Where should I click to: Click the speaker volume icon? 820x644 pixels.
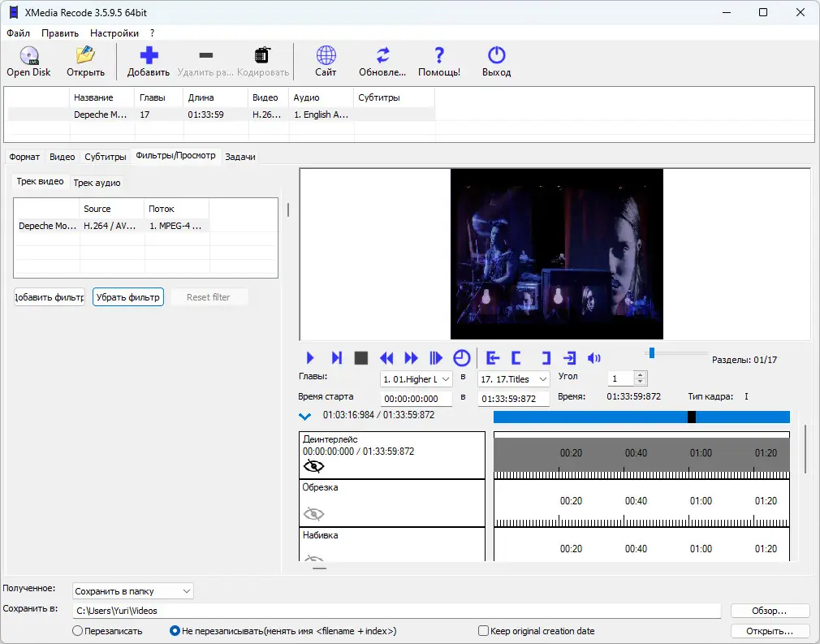594,358
